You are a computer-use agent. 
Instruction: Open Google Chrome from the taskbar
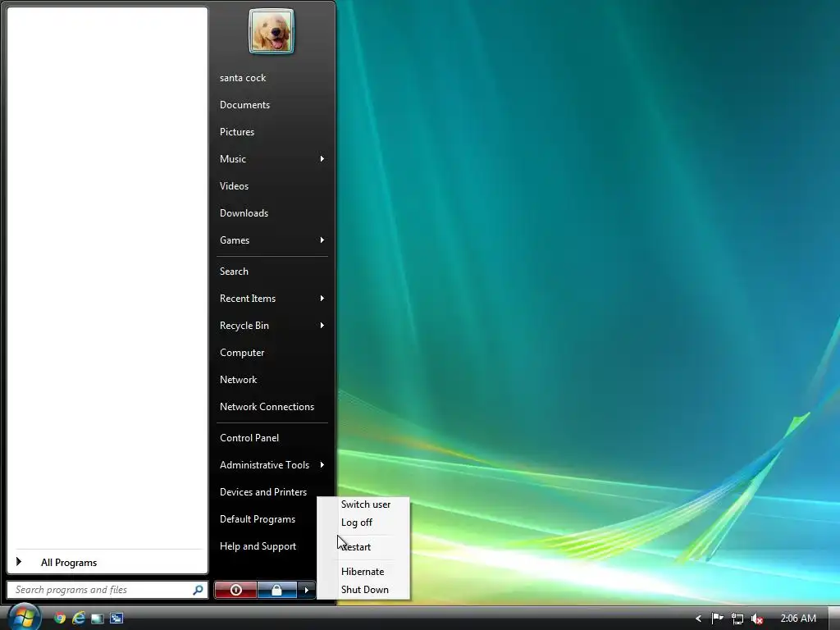click(59, 618)
